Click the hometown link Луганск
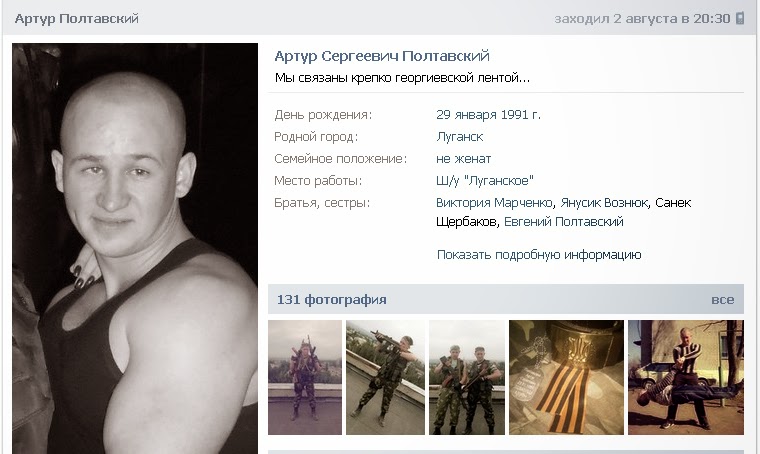760x454 pixels. 459,137
